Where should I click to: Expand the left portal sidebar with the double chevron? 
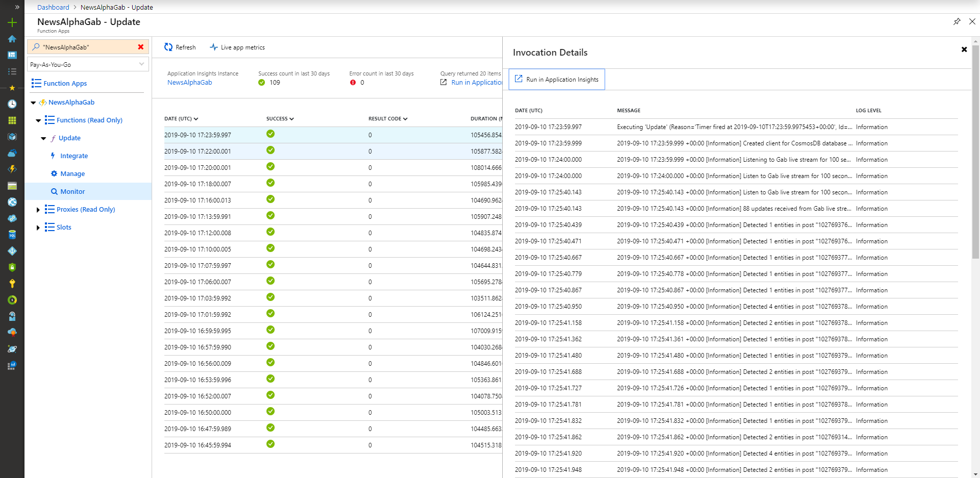17,7
